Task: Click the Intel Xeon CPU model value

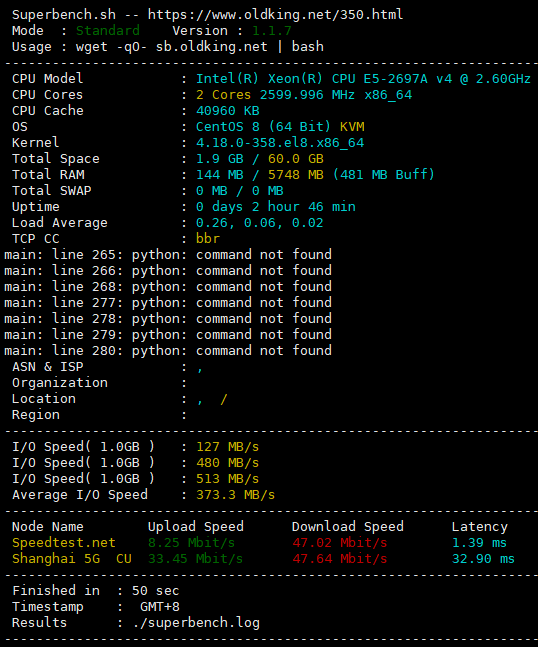Action: (363, 79)
